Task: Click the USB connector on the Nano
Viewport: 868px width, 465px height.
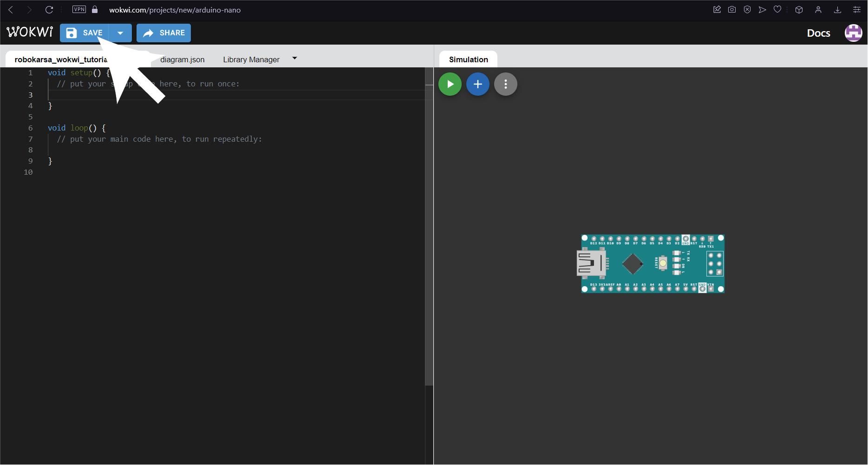Action: pyautogui.click(x=591, y=263)
